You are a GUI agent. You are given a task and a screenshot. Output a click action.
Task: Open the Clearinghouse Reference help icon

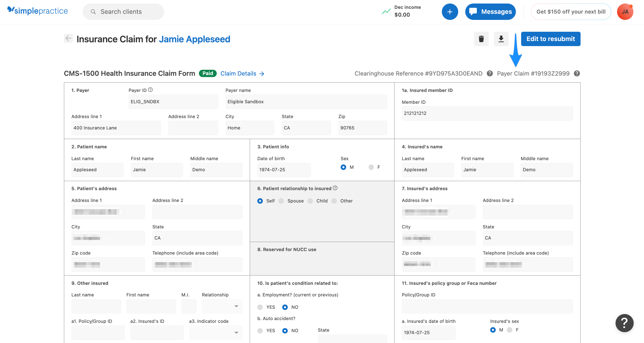tap(490, 73)
